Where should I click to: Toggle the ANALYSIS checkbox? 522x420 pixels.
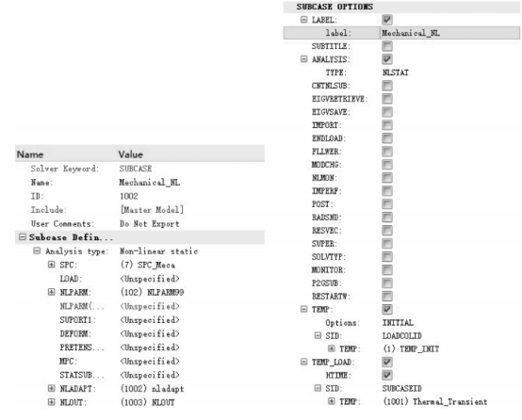[x=387, y=59]
